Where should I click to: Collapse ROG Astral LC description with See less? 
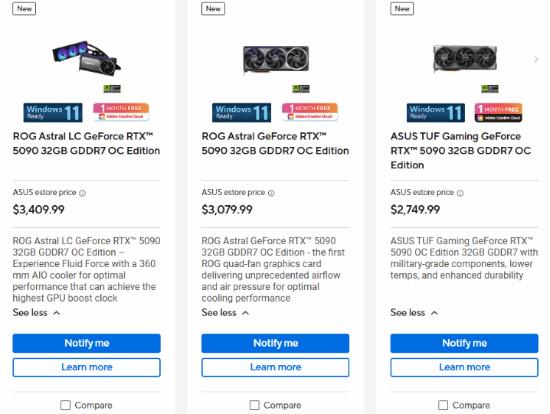coord(36,313)
